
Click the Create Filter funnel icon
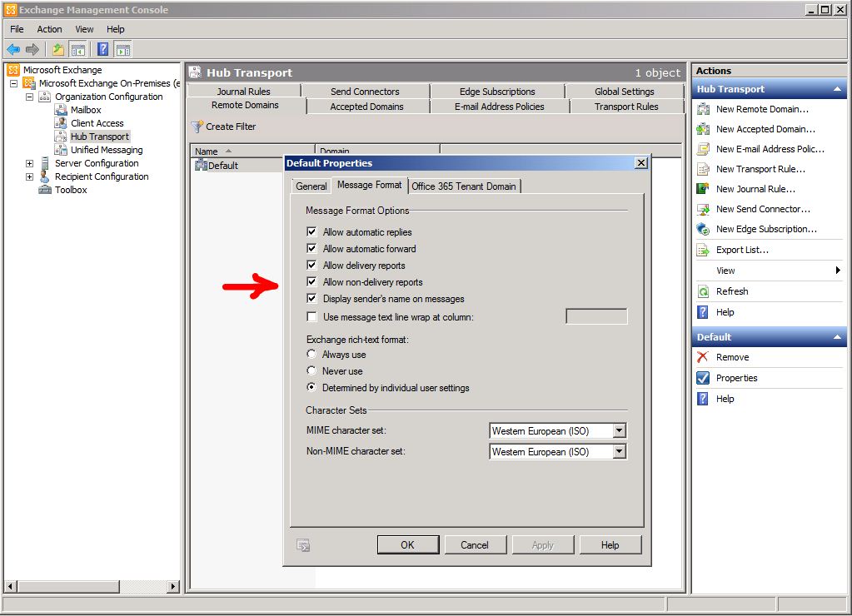pos(197,127)
